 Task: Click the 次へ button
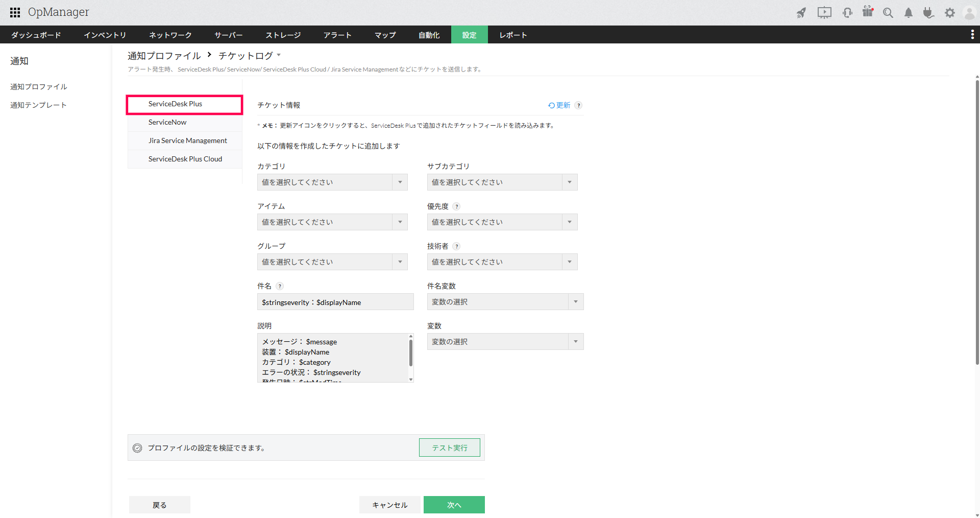(454, 505)
